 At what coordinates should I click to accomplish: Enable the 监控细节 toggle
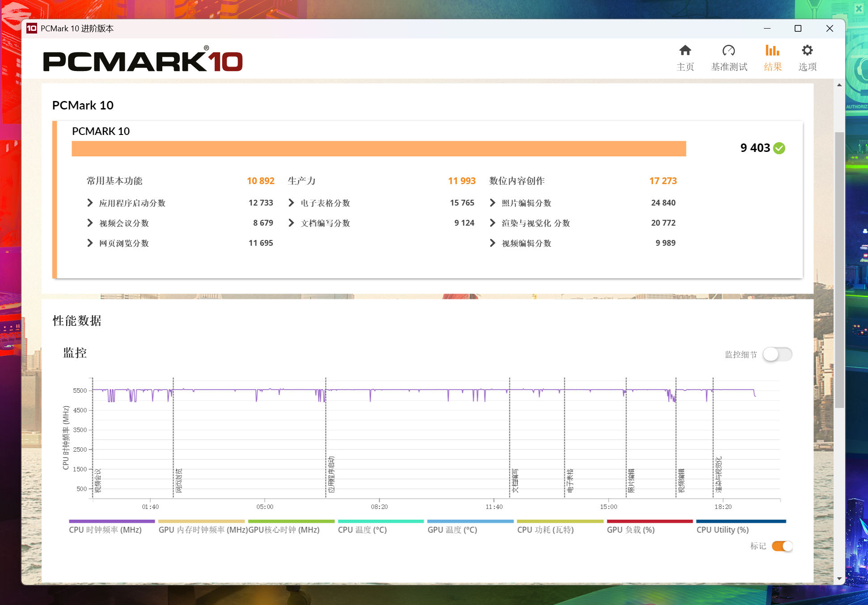[777, 354]
